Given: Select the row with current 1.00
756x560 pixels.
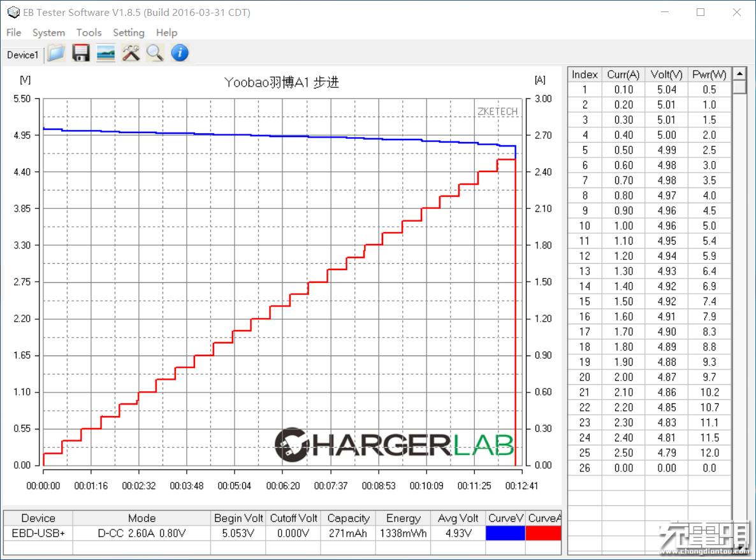Looking at the screenshot, I should point(650,226).
